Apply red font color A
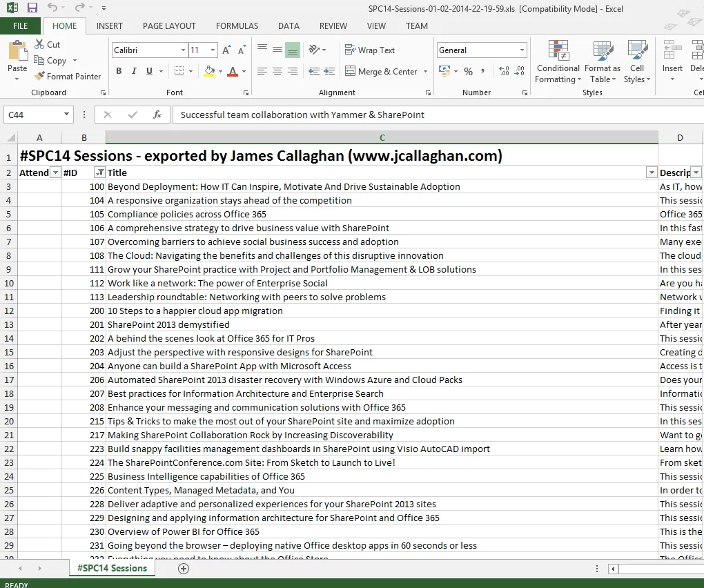 click(233, 71)
